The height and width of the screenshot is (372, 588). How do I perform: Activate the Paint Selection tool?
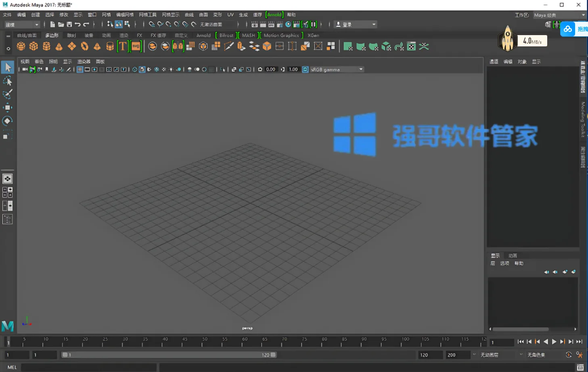[8, 94]
